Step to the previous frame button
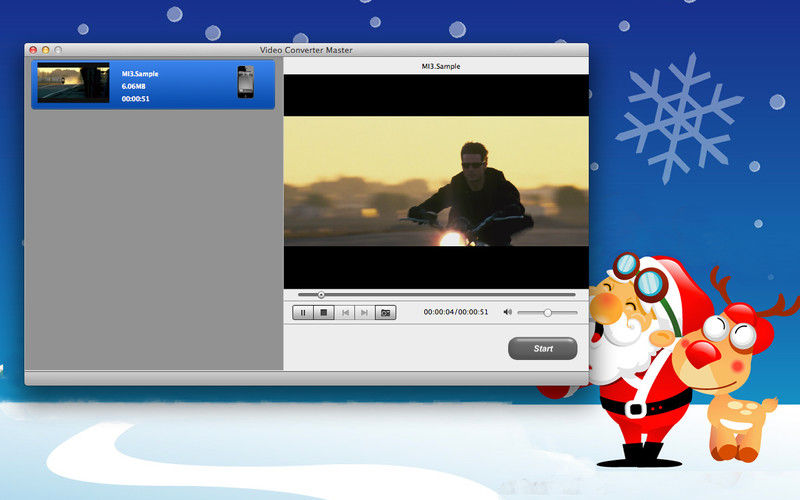Screen dimensions: 800x500 345,313
